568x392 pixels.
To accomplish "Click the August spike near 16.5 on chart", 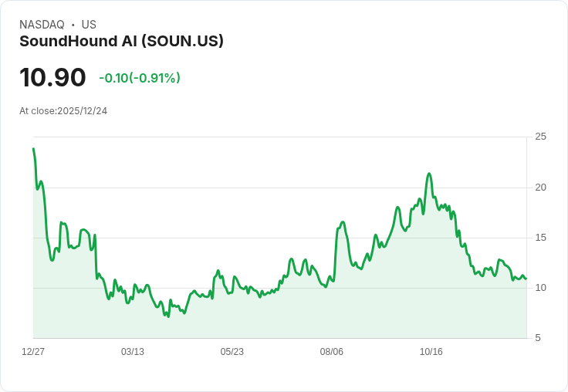I will point(343,222).
